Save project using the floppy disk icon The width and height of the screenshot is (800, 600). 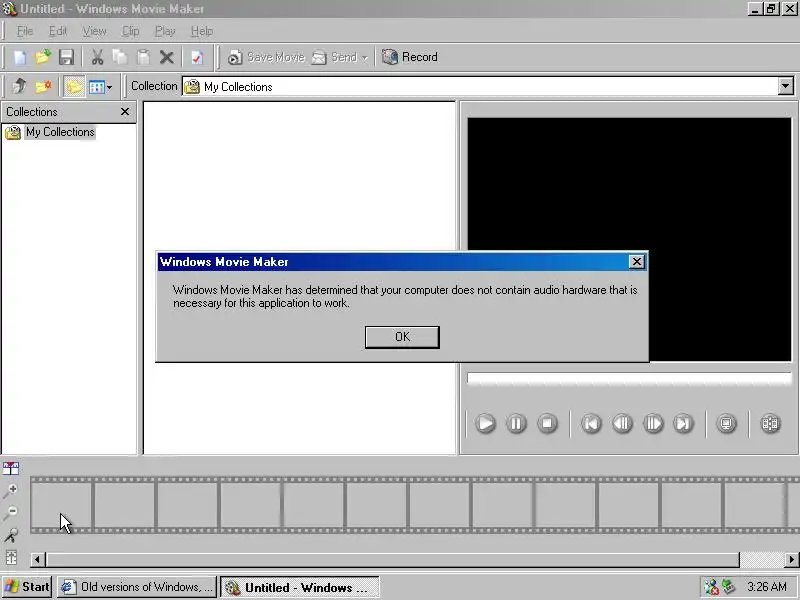click(66, 57)
